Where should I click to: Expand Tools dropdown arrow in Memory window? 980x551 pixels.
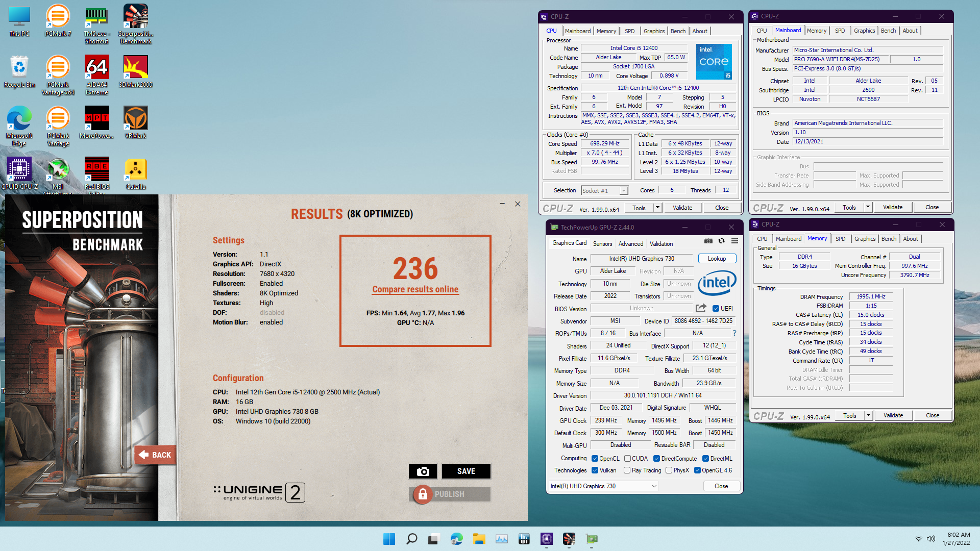coord(868,415)
